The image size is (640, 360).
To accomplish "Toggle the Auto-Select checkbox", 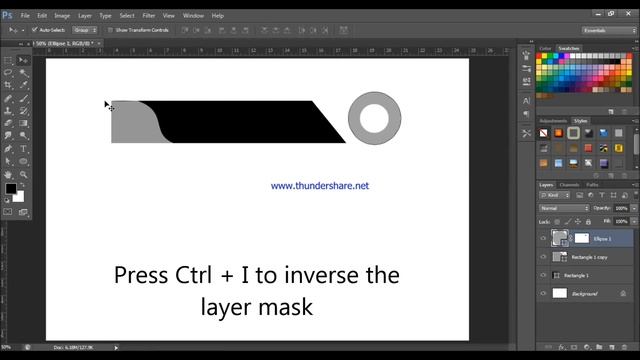I will [34, 30].
